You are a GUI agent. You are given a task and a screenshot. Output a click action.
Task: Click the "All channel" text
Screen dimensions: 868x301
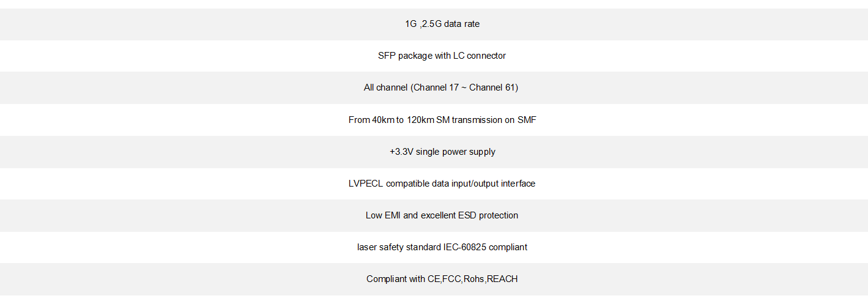pyautogui.click(x=385, y=87)
